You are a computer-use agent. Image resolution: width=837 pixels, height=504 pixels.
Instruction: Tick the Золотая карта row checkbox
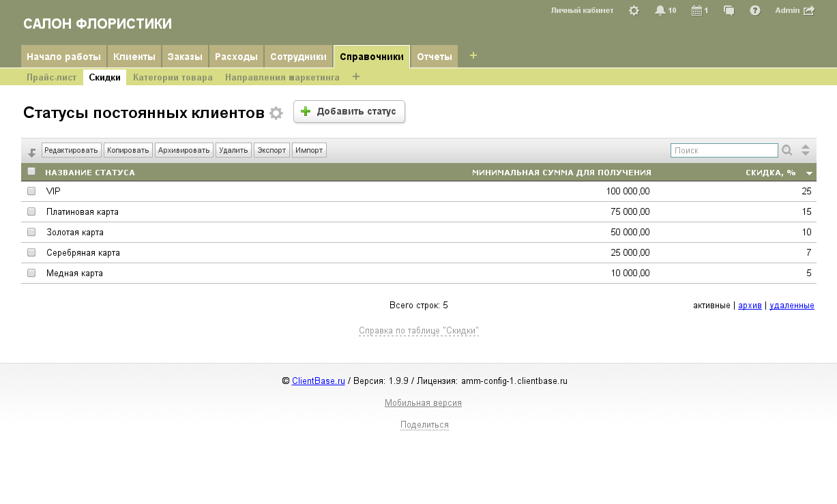click(x=31, y=232)
